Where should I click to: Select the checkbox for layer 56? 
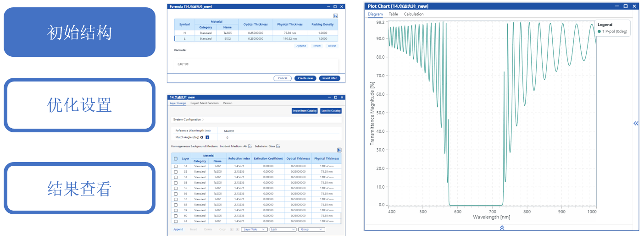(x=176, y=194)
